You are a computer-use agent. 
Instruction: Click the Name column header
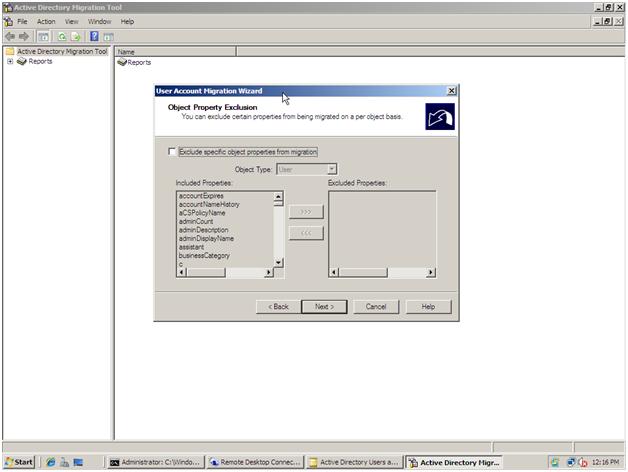tap(176, 52)
